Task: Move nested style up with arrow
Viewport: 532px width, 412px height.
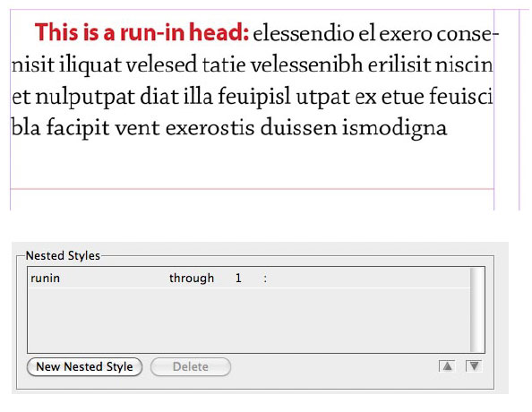Action: pos(447,366)
